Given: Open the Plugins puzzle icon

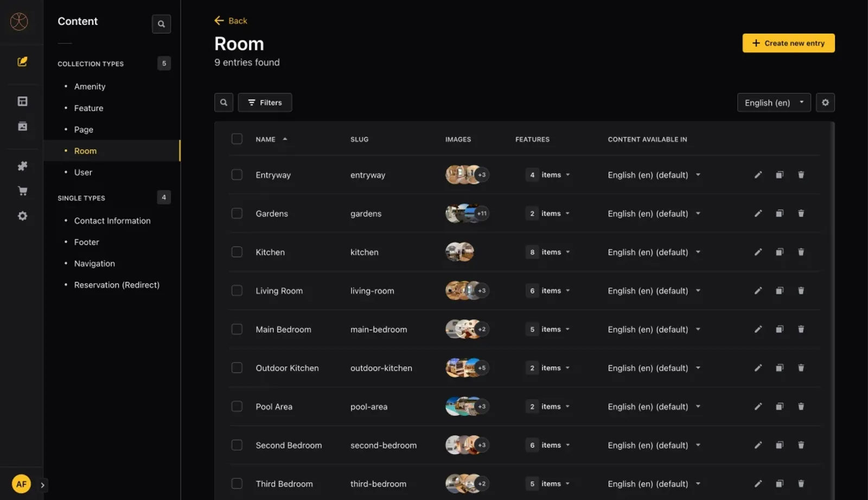Looking at the screenshot, I should [22, 166].
